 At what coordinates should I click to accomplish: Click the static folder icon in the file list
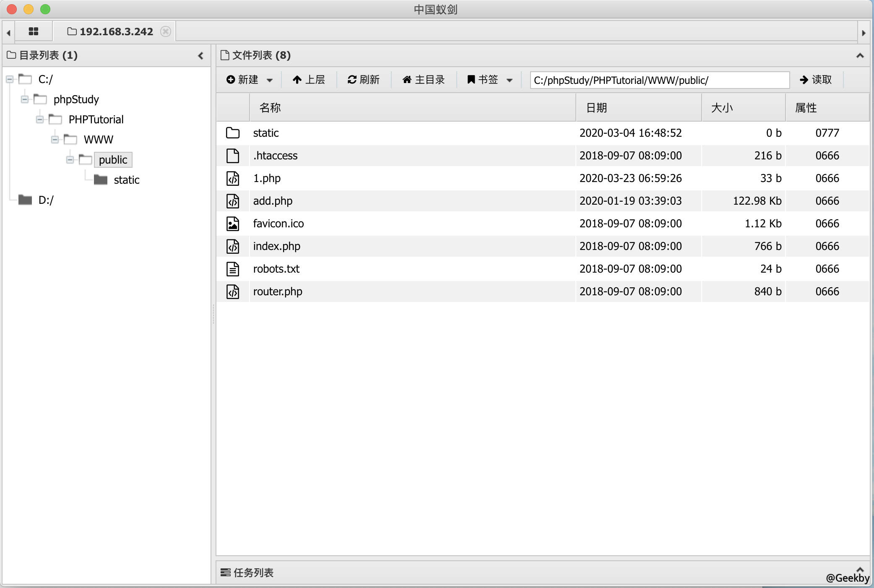tap(232, 133)
